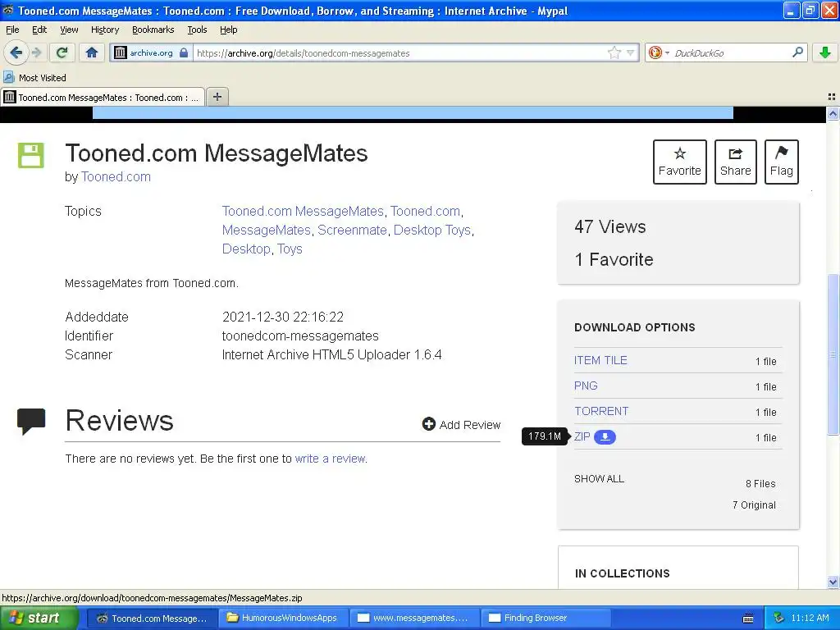
Task: Go to the Home page icon
Action: 92,52
